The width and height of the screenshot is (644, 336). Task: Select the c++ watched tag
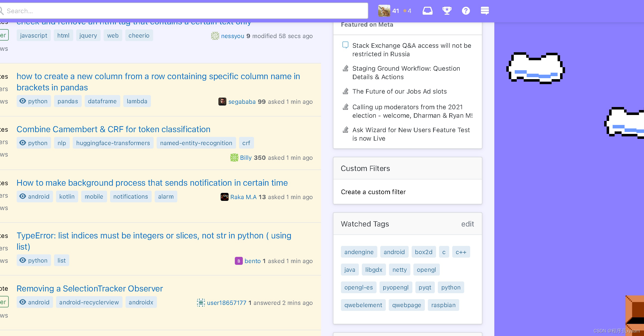(x=461, y=252)
